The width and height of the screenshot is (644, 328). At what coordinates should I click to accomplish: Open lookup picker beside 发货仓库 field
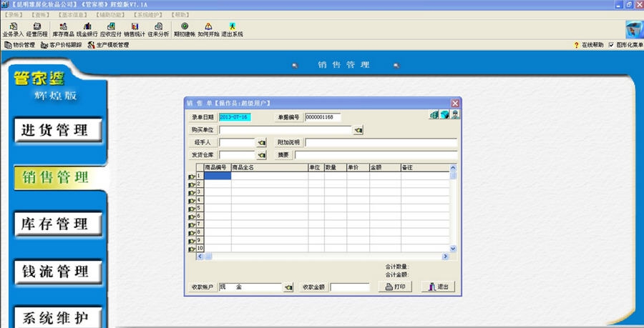click(x=261, y=154)
